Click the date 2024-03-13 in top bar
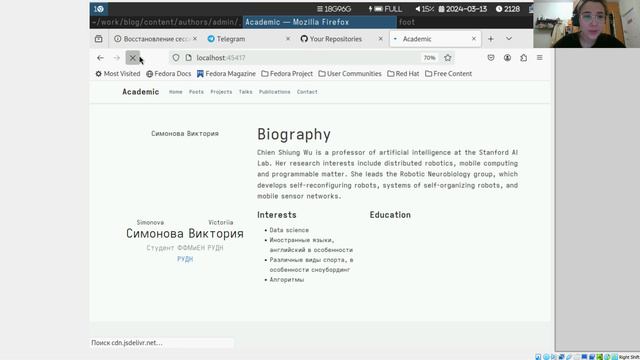Viewport: 640px width, 360px height. (x=463, y=9)
